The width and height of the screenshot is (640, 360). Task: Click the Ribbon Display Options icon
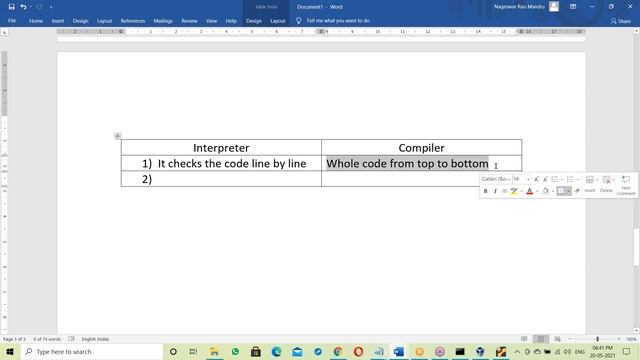[573, 7]
